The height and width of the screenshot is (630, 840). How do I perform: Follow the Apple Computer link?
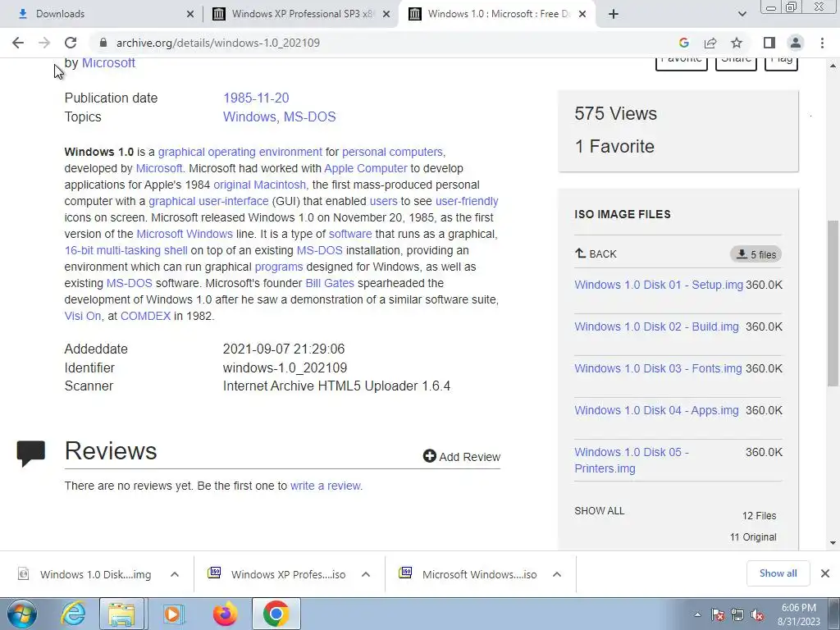click(x=365, y=168)
